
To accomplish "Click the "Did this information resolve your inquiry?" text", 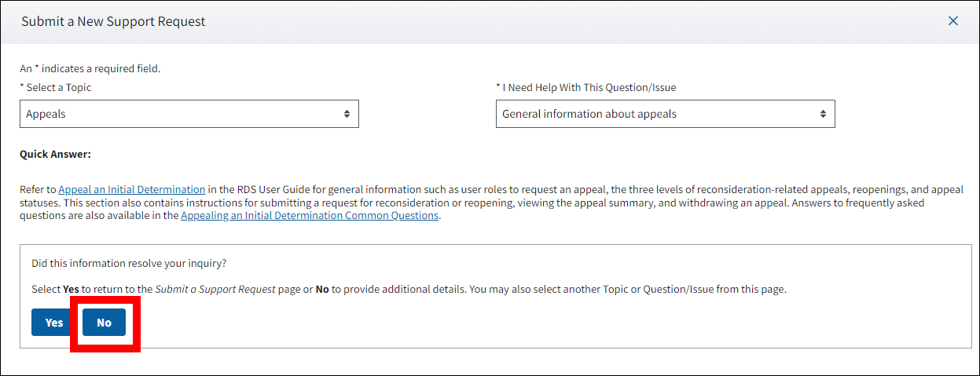I will (x=134, y=263).
